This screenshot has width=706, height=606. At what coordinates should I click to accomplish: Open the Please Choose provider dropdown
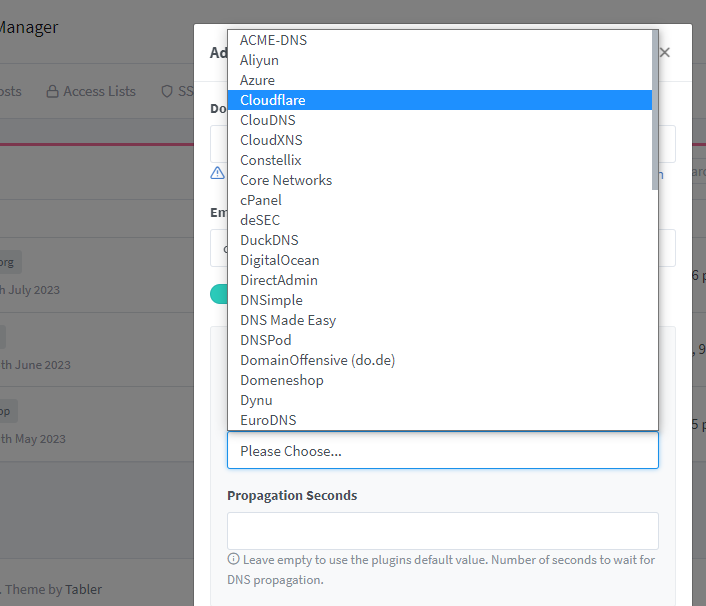pyautogui.click(x=442, y=451)
